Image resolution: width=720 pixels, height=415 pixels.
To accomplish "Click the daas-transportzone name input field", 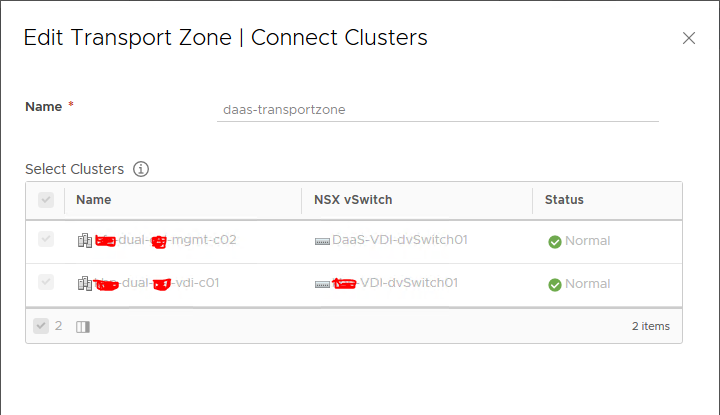I will point(438,110).
